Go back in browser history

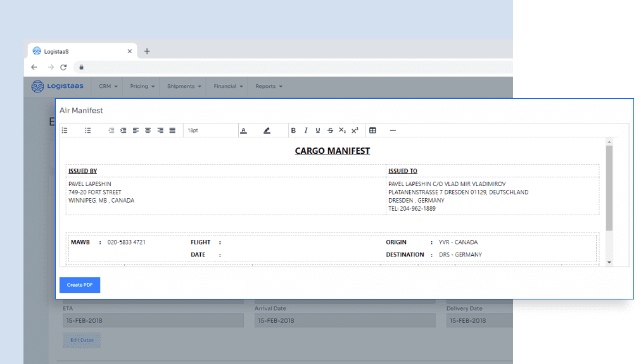click(34, 67)
